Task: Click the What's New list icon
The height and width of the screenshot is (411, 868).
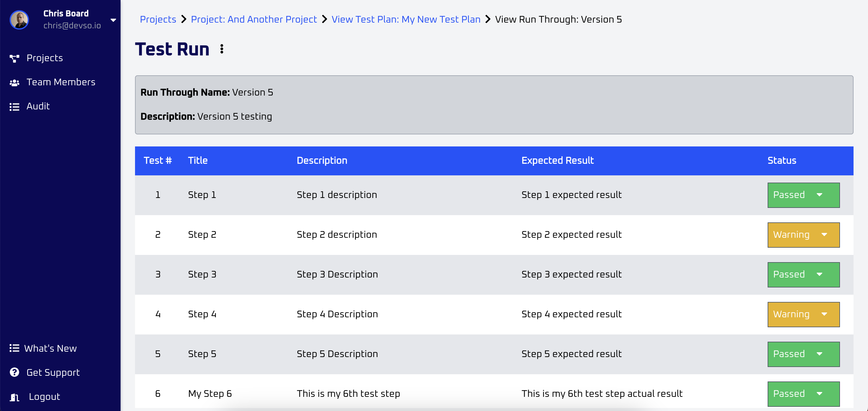Action: (14, 348)
